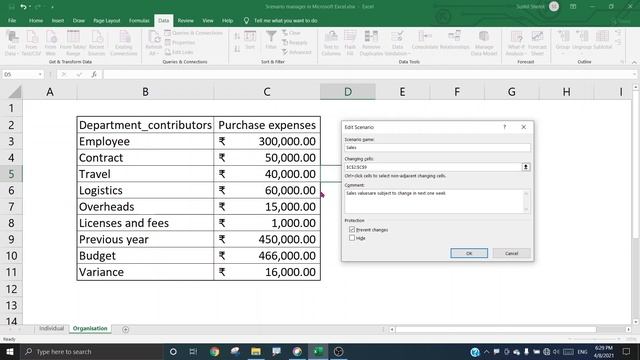Open Advanced filter option
The width and height of the screenshot is (640, 360).
[297, 52]
